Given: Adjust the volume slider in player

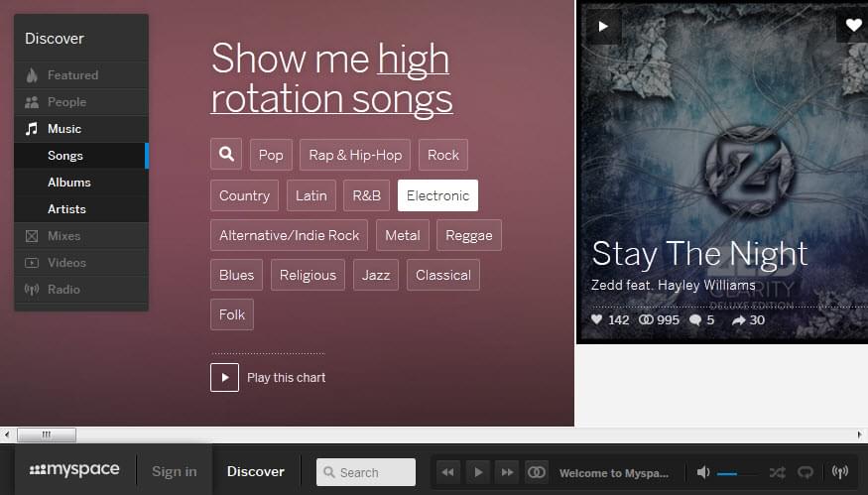Looking at the screenshot, I should 734,473.
